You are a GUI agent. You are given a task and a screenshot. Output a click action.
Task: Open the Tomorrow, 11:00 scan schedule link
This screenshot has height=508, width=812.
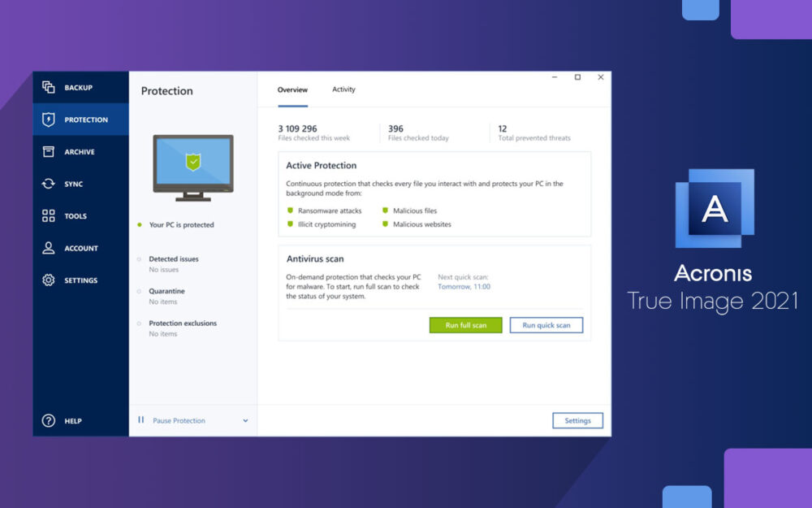[x=464, y=287]
